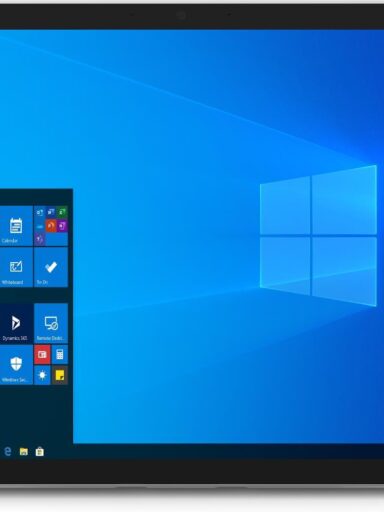The image size is (384, 512).
Task: Open File Explorer from the taskbar
Action: 24,452
